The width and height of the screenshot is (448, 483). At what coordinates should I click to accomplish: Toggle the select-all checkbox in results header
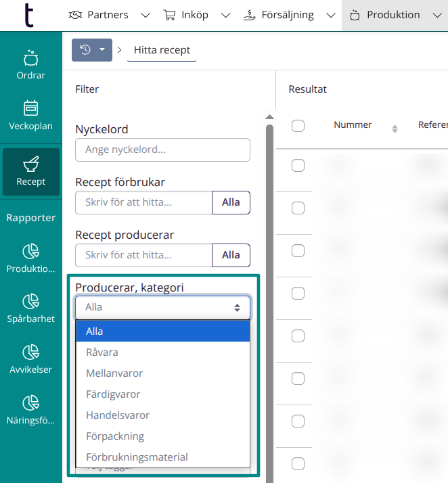pos(298,126)
